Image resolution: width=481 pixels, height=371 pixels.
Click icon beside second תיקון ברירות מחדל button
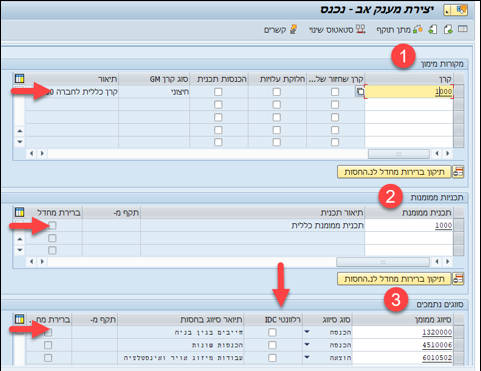[x=458, y=279]
